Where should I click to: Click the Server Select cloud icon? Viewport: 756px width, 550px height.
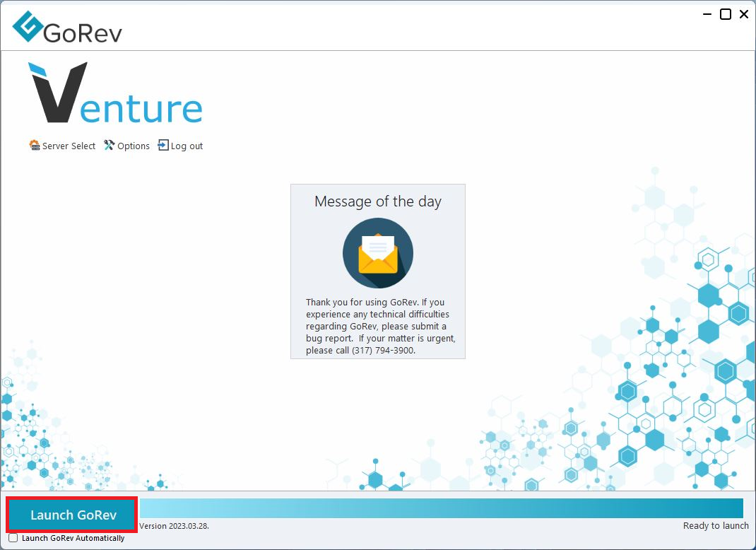[35, 145]
